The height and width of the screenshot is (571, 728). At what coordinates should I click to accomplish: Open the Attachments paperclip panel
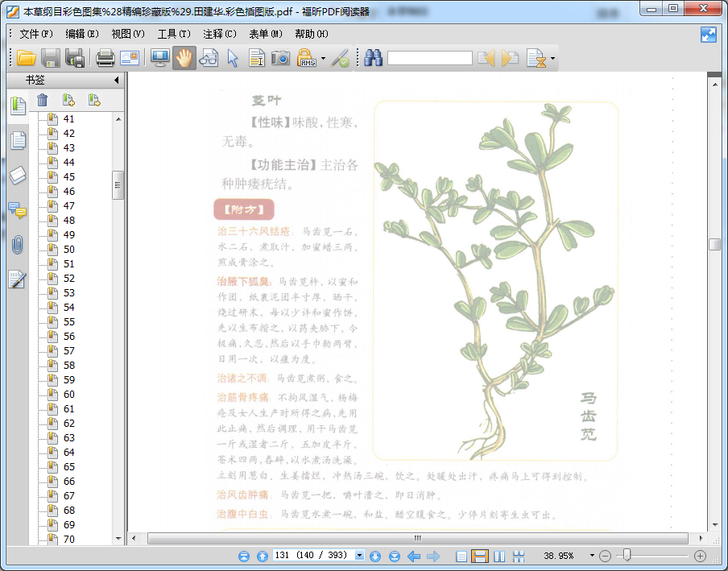point(18,245)
